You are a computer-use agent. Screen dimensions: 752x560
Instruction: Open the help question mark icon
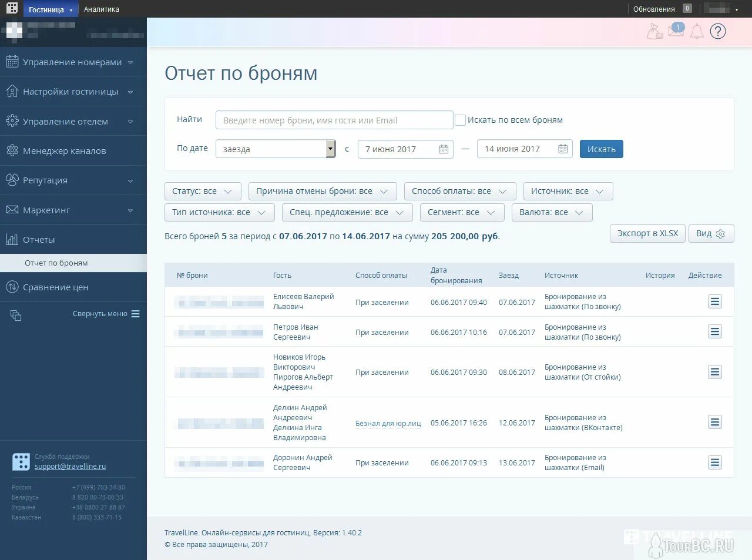(x=718, y=31)
